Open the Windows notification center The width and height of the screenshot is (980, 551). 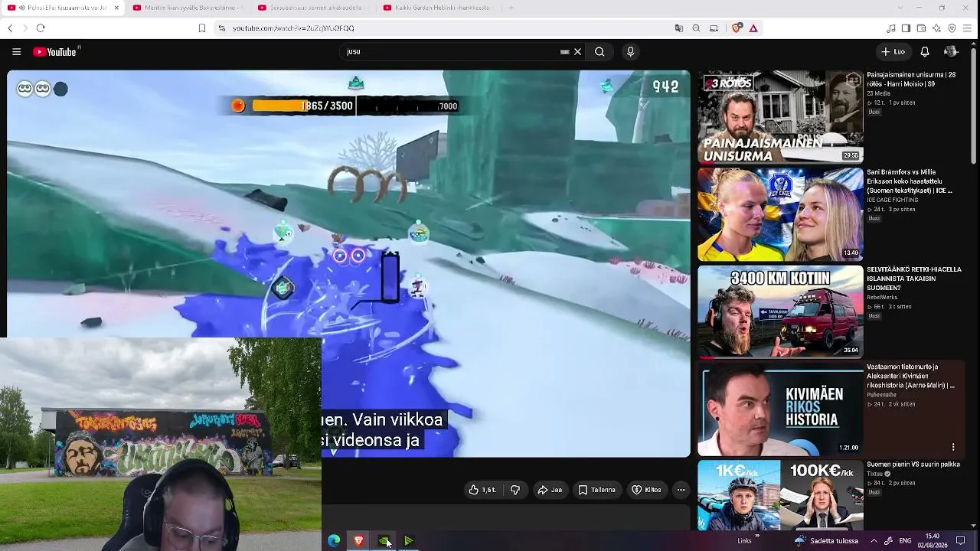pyautogui.click(x=961, y=541)
